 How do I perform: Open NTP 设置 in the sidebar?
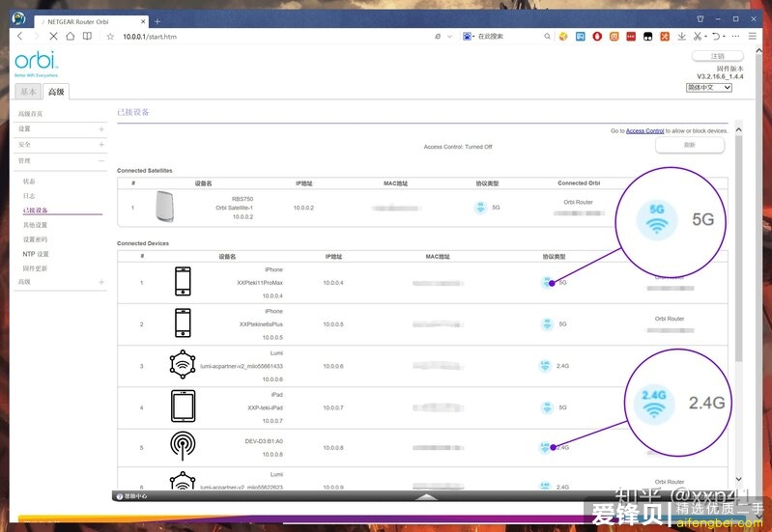[x=36, y=254]
